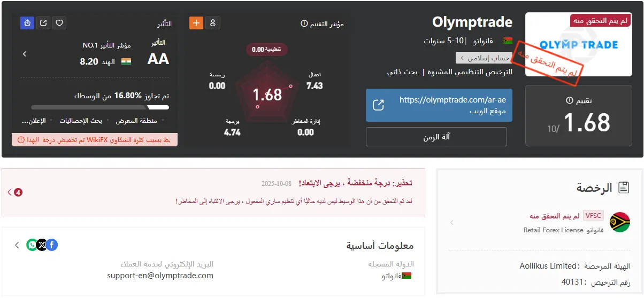
Task: Click the blue bug report icon
Action: [27, 23]
